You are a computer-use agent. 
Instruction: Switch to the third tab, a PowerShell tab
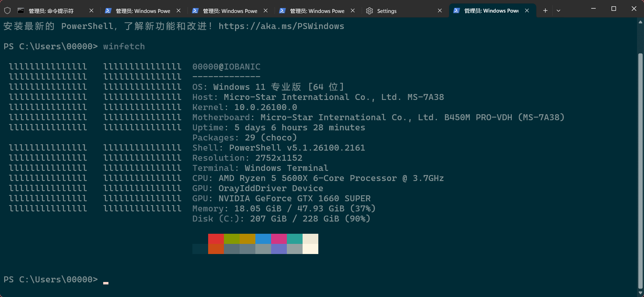tap(230, 11)
